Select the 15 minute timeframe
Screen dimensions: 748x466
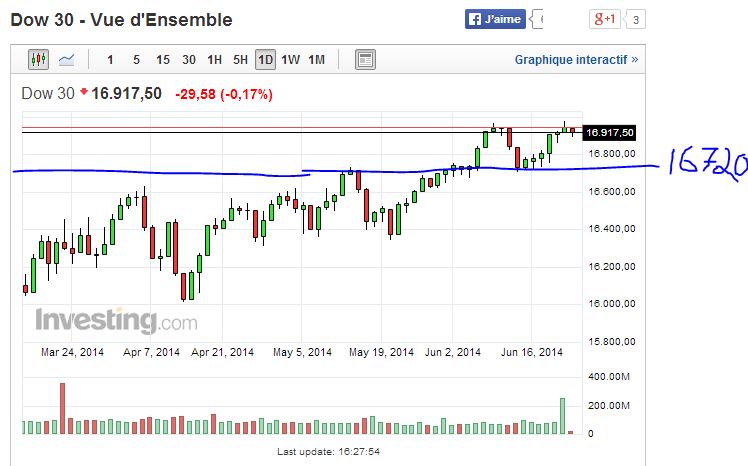click(162, 60)
